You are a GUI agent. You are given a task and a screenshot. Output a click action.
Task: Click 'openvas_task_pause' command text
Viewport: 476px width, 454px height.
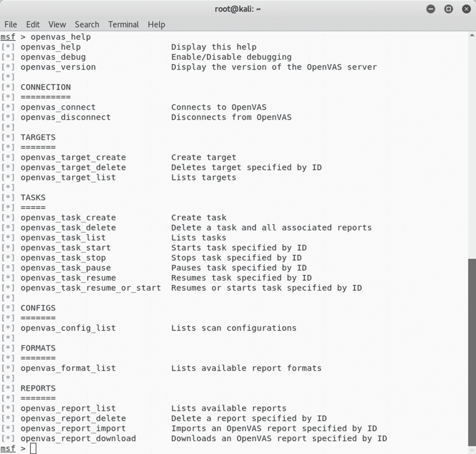tap(65, 268)
